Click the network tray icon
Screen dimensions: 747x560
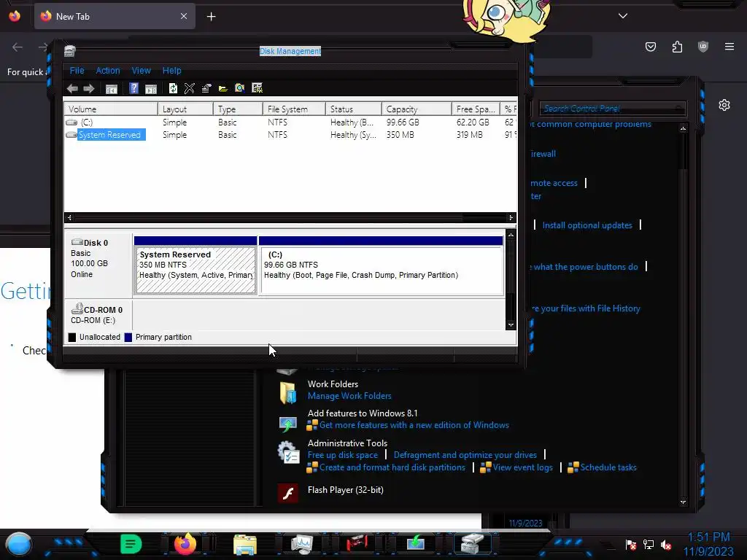(x=649, y=545)
